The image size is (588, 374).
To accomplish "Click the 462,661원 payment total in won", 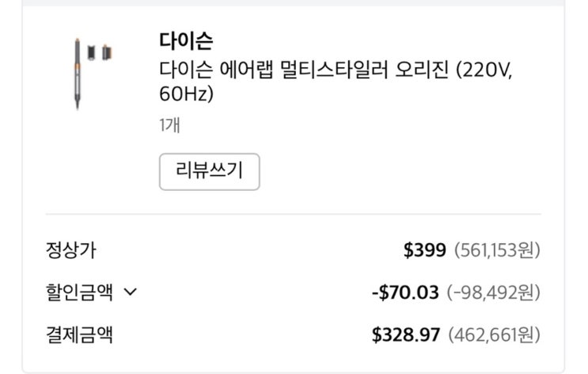I will 495,334.
